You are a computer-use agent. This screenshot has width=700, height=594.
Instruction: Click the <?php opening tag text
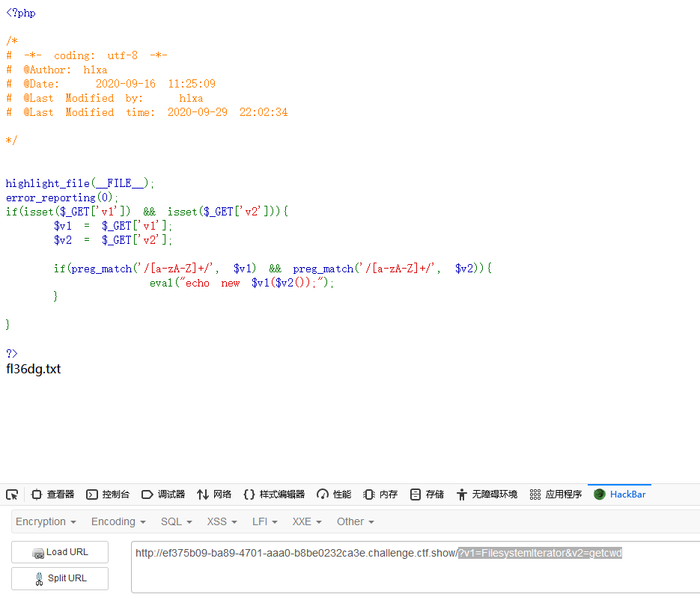point(20,13)
